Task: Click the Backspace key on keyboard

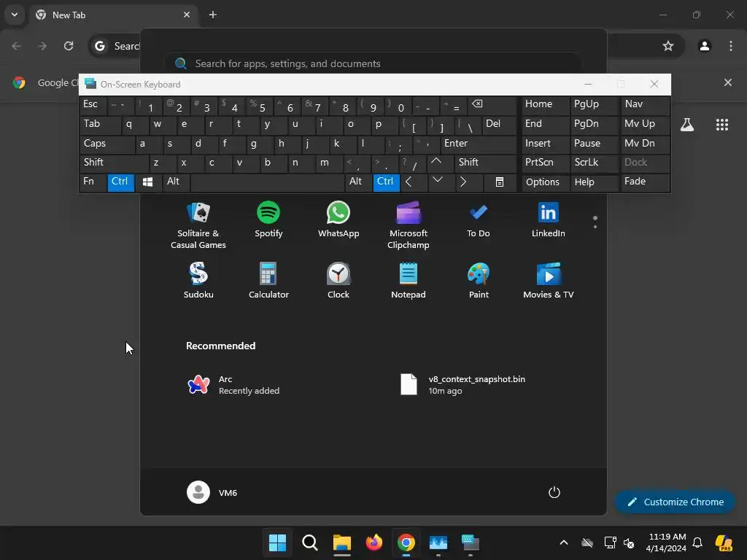Action: (492, 105)
